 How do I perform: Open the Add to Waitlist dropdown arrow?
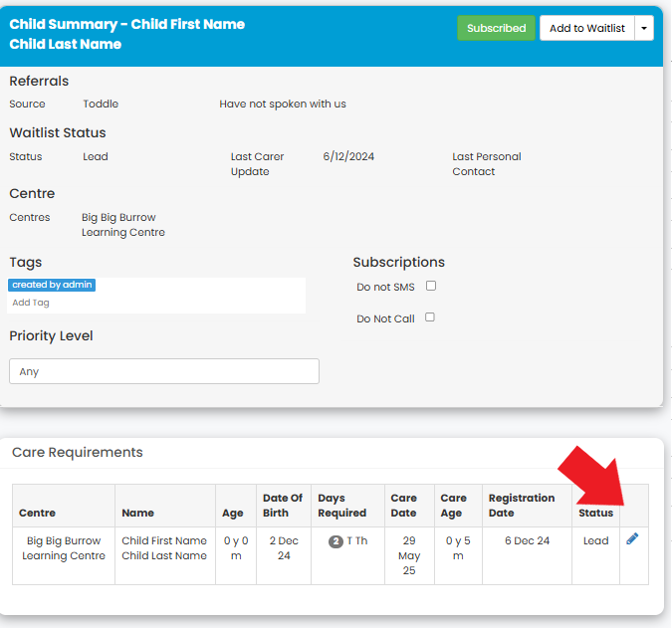[x=644, y=28]
